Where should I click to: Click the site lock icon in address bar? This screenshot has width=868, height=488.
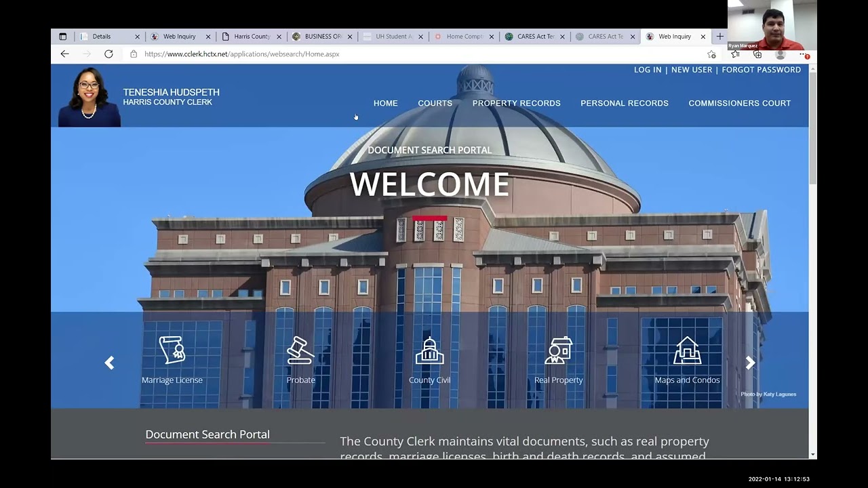(134, 54)
